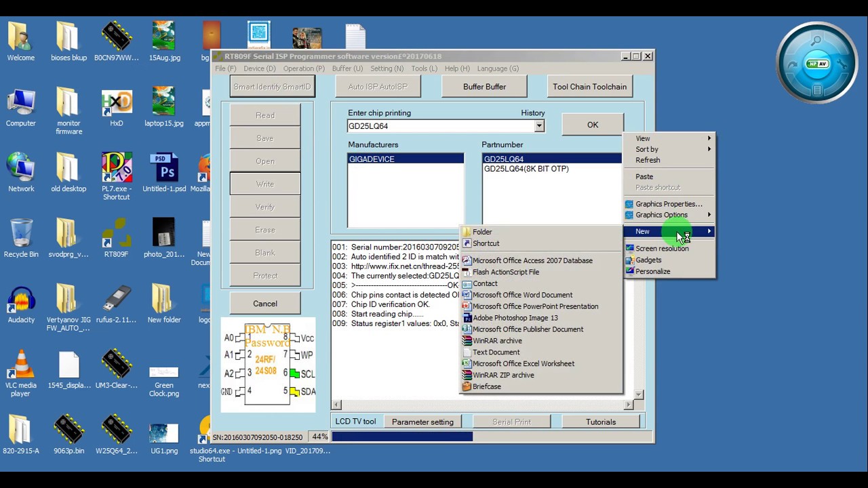Image resolution: width=868 pixels, height=488 pixels.
Task: Select the B0CN97WW chip file icon
Action: [x=116, y=41]
